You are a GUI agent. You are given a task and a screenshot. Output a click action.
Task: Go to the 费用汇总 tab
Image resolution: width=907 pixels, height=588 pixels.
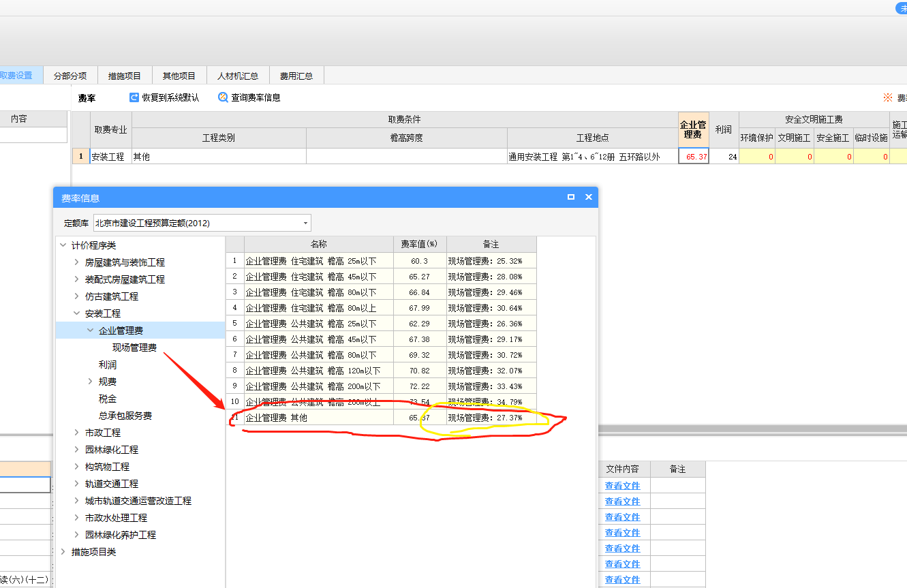pyautogui.click(x=296, y=76)
